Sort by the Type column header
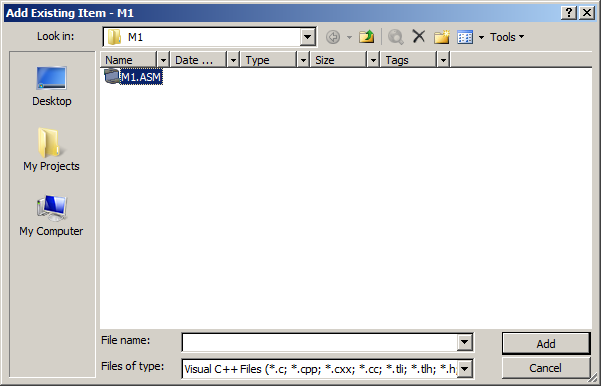Viewport: 601px width, 386px height. [x=269, y=60]
